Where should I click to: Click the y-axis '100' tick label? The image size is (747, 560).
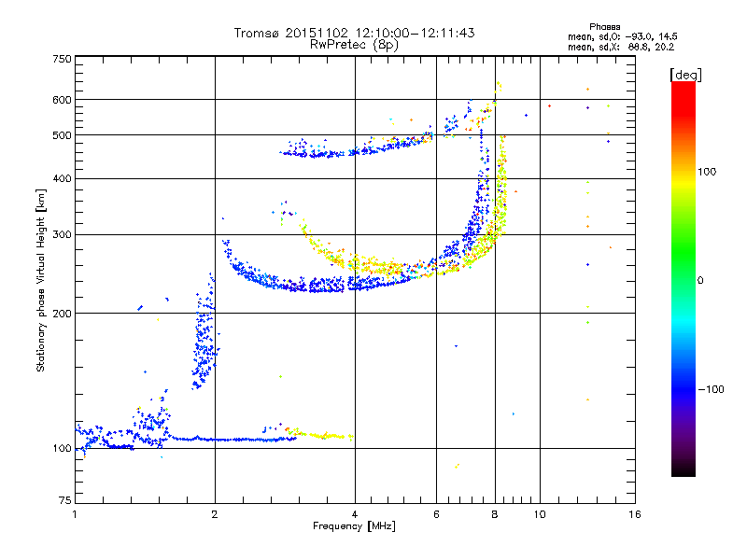[62, 448]
